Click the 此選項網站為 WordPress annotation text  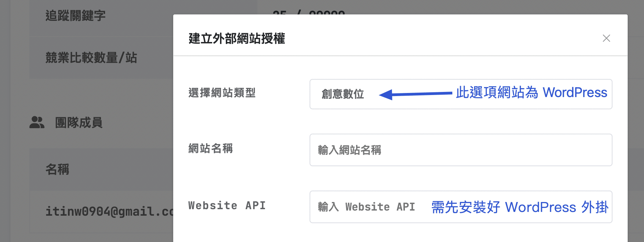[x=531, y=93]
